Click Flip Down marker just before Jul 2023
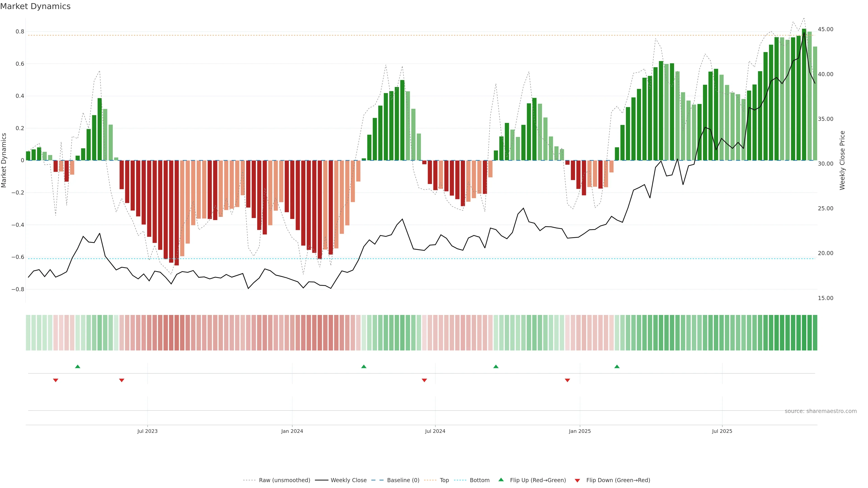This screenshot has height=488, width=868. tap(122, 380)
